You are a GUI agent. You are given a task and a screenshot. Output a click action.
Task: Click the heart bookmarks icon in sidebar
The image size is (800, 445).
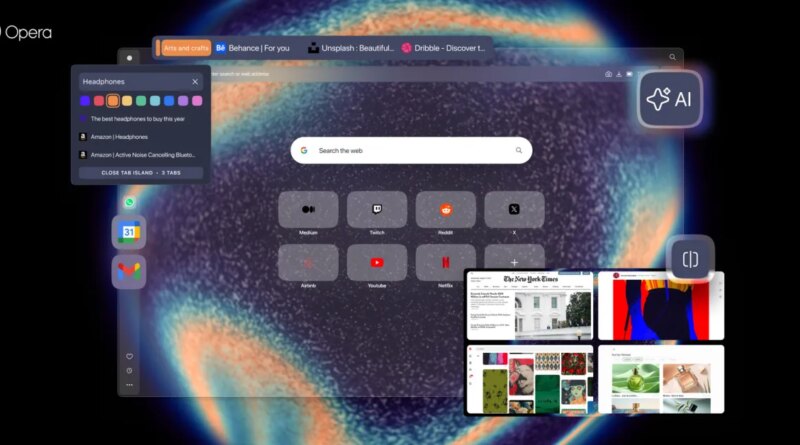click(129, 356)
